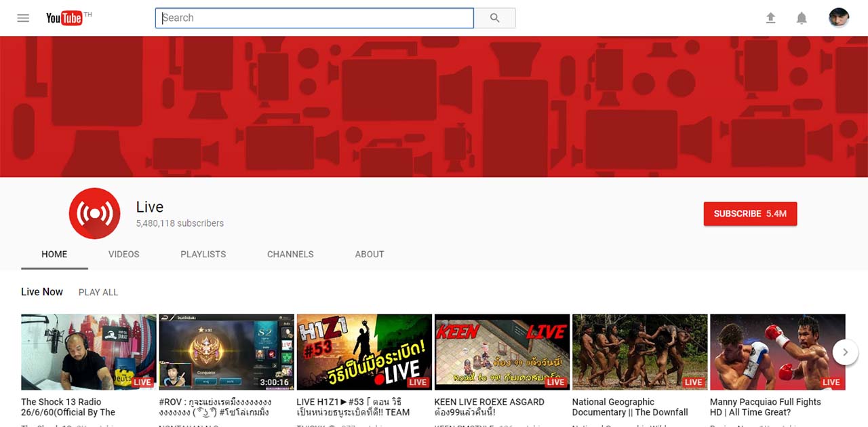The image size is (868, 427).
Task: Switch to the VIDEOS tab
Action: [123, 254]
